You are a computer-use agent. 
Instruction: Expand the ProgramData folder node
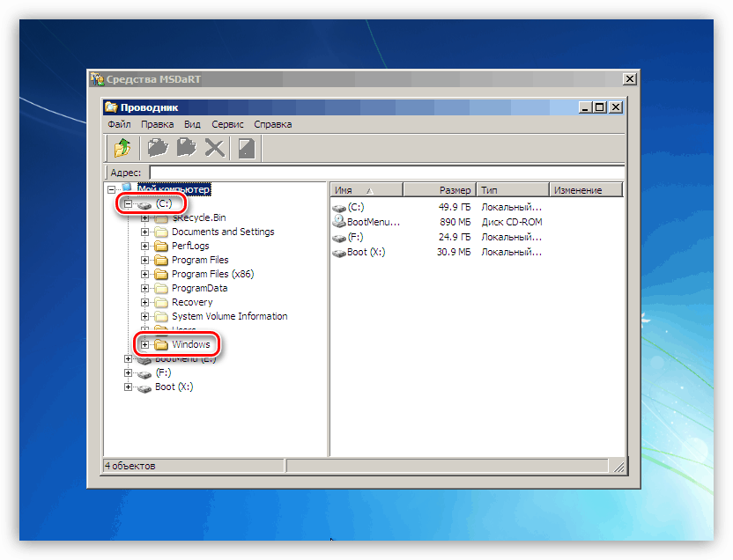pyautogui.click(x=144, y=288)
